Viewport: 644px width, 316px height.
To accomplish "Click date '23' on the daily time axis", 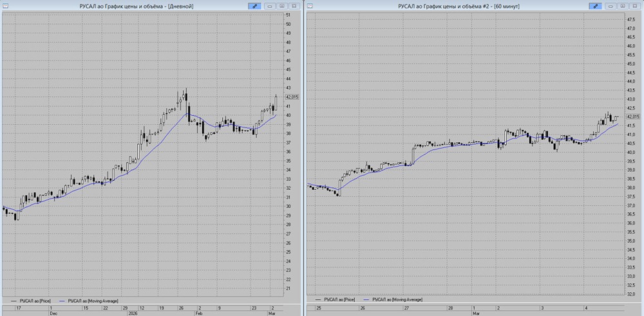I will coord(254,308).
